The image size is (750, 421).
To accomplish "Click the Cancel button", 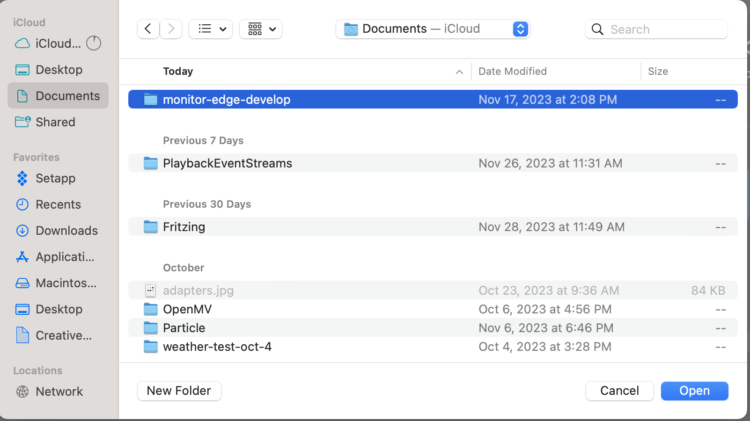I will click(619, 391).
